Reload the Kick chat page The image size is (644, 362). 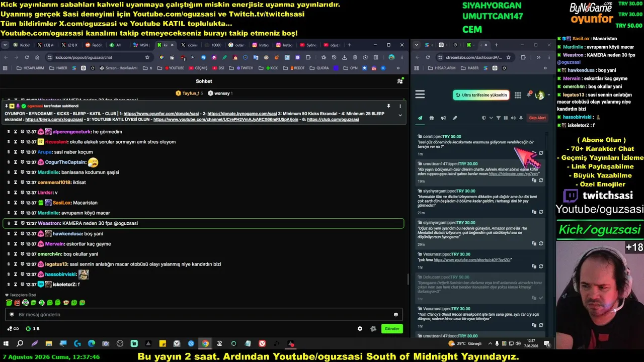(x=27, y=57)
